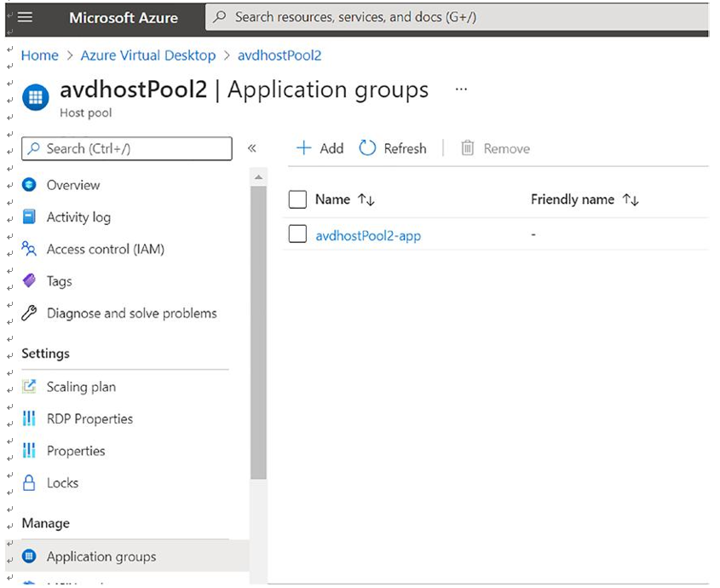Open the ellipsis more options menu
This screenshot has width=720, height=588.
461,89
